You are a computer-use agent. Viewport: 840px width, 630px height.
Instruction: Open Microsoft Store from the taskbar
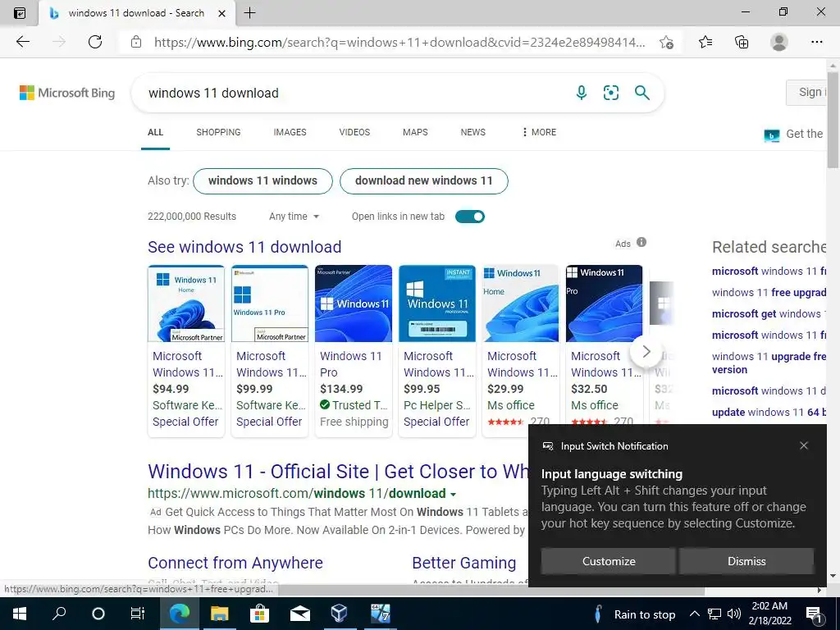(x=258, y=614)
